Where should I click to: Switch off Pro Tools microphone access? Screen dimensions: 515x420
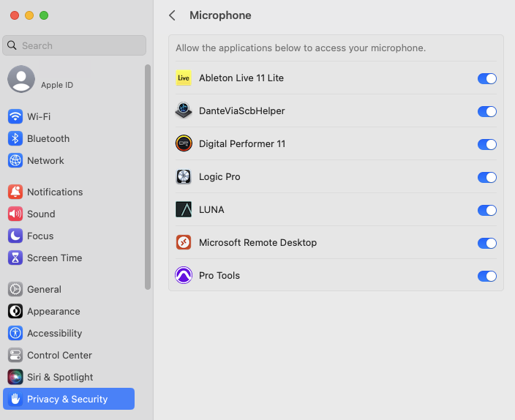pos(486,276)
